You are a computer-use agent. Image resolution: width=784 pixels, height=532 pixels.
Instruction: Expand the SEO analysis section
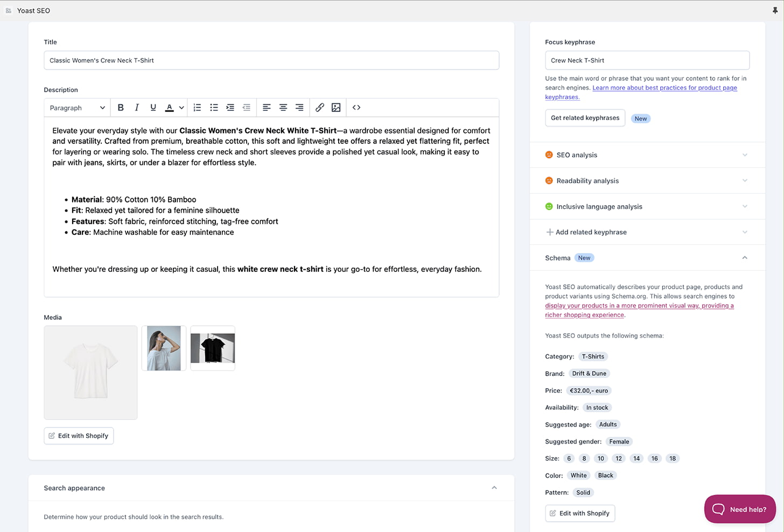(x=647, y=155)
